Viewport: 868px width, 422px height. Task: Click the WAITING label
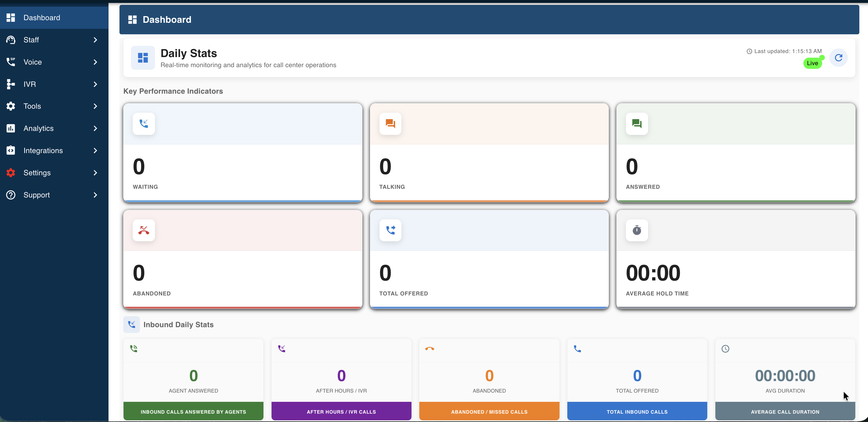[x=145, y=187]
